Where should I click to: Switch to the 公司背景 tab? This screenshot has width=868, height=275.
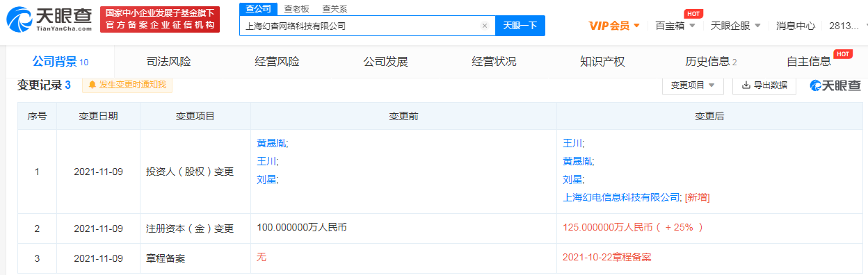coord(60,62)
